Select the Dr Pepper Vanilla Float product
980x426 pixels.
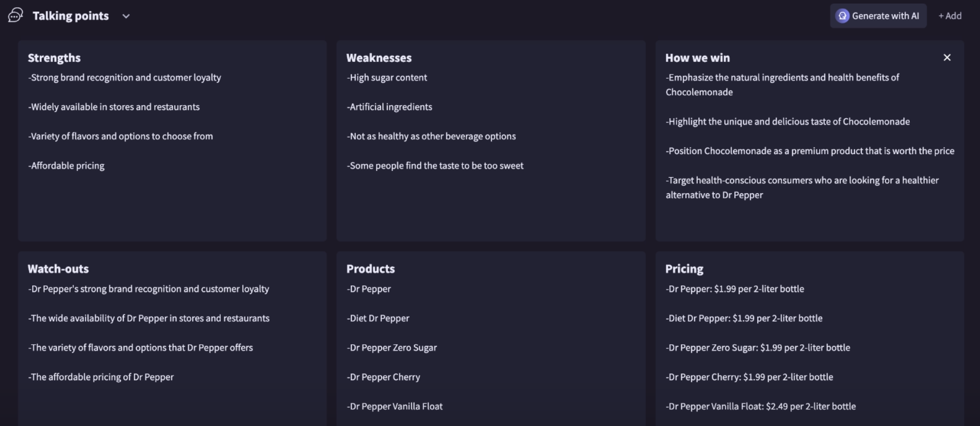pos(395,406)
